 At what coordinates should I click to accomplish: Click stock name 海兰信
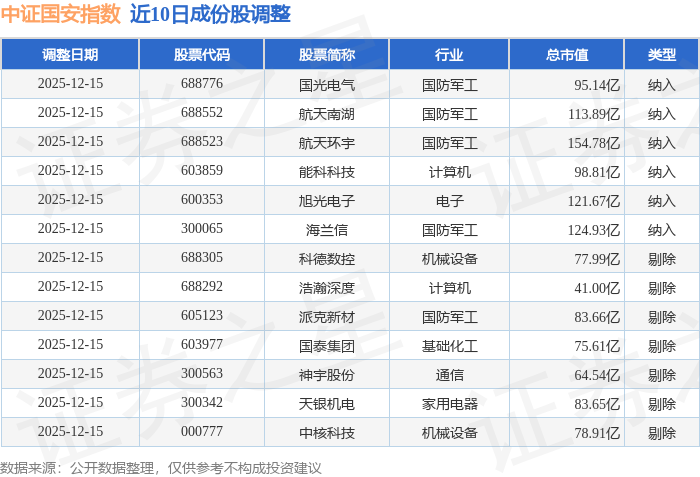(327, 230)
